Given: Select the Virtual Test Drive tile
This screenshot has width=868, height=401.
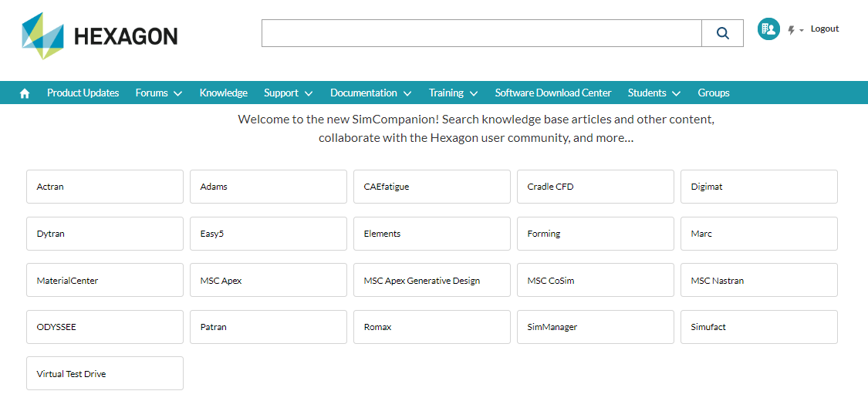Looking at the screenshot, I should tap(105, 374).
